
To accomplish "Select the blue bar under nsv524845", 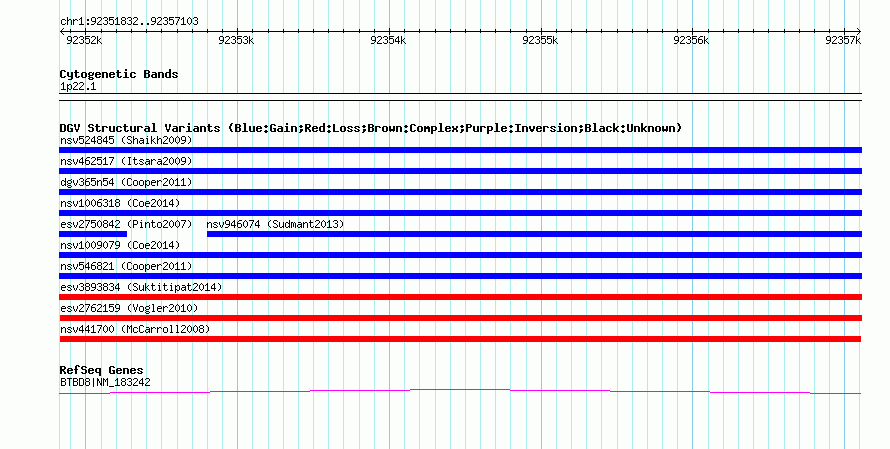I will tap(460, 150).
